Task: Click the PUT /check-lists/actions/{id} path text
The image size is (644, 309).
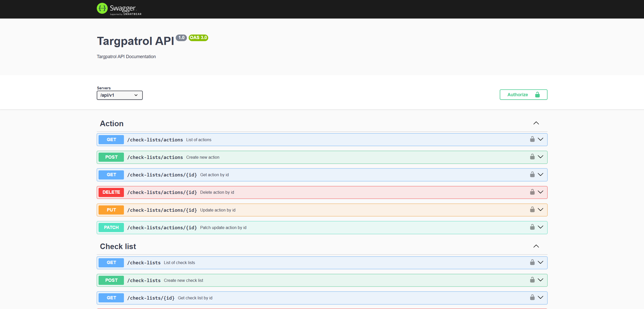Action: [162, 210]
